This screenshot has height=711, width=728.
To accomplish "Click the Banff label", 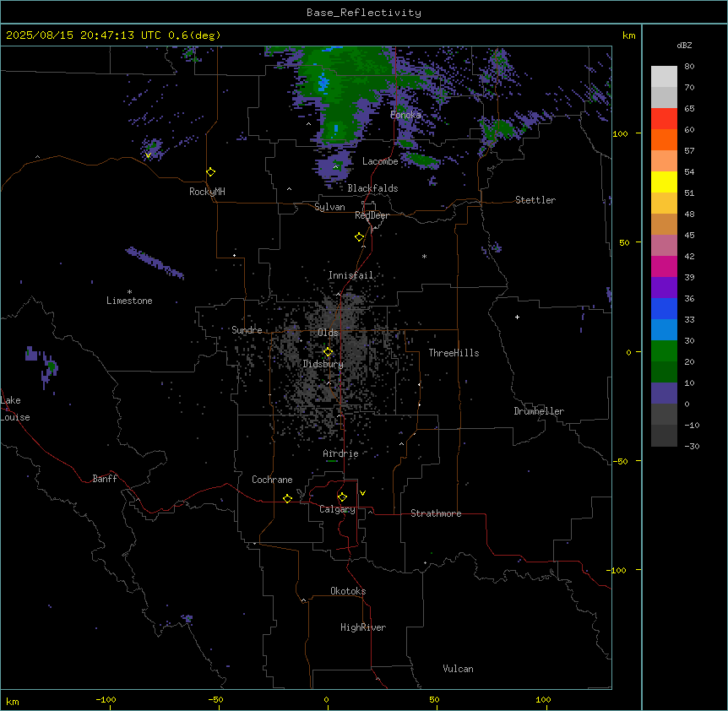I will point(105,479).
